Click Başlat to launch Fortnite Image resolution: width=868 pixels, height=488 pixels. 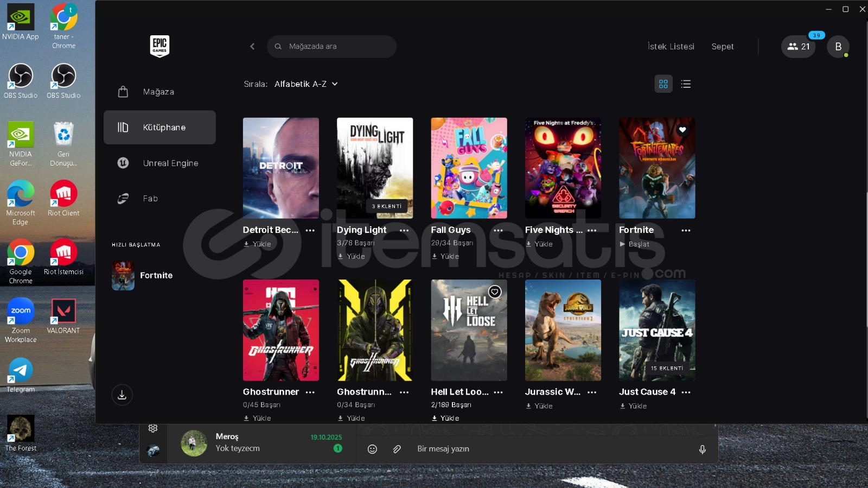634,244
